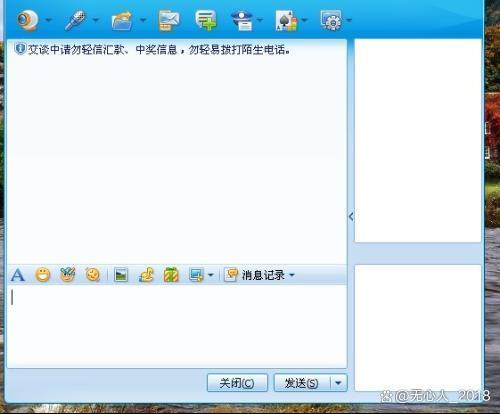Insert a picture with image icon

coord(121,275)
